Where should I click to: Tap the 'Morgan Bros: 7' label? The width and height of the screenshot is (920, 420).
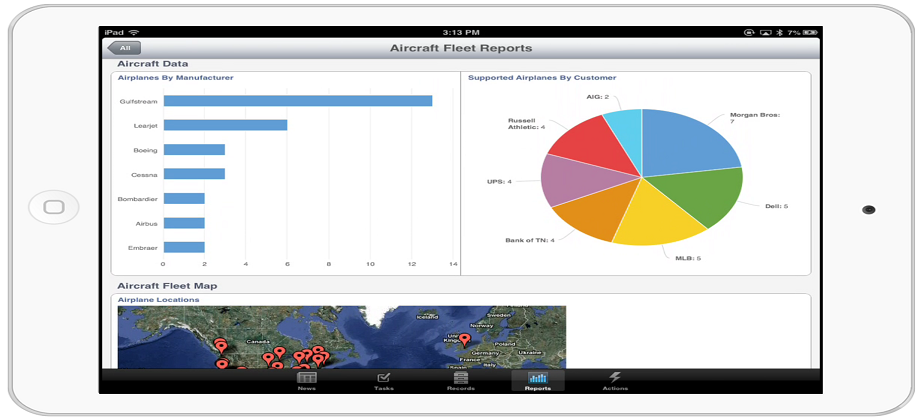click(x=755, y=118)
